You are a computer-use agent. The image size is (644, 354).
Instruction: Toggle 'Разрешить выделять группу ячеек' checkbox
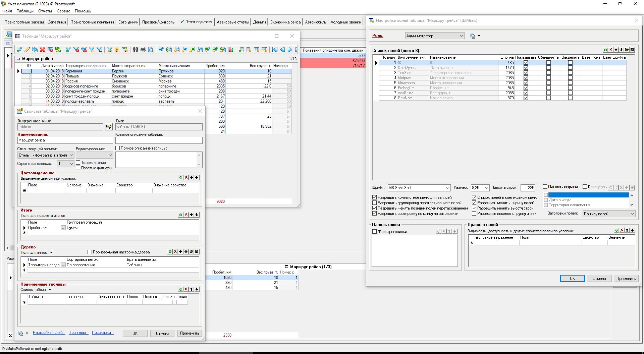474,214
